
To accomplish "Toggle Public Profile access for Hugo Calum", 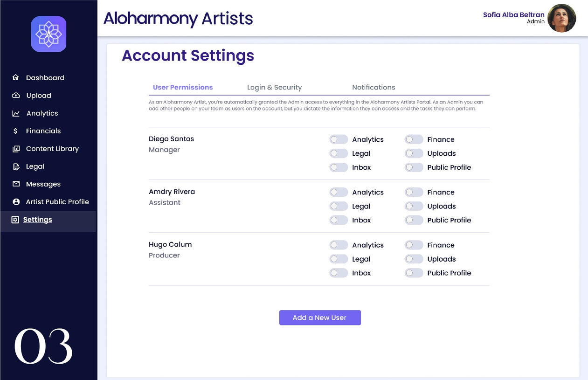I will [x=414, y=273].
